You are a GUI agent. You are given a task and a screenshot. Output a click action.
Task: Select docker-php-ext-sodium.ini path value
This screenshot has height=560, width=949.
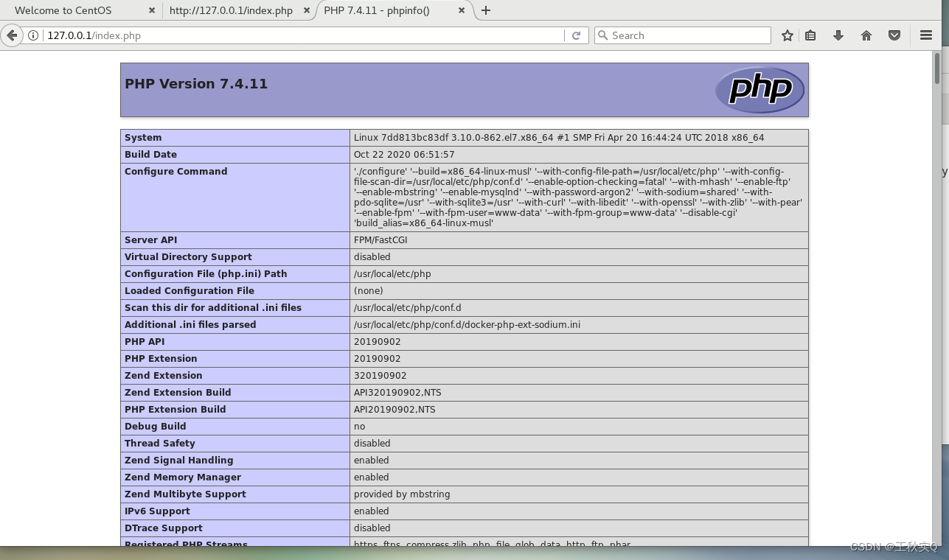[467, 325]
